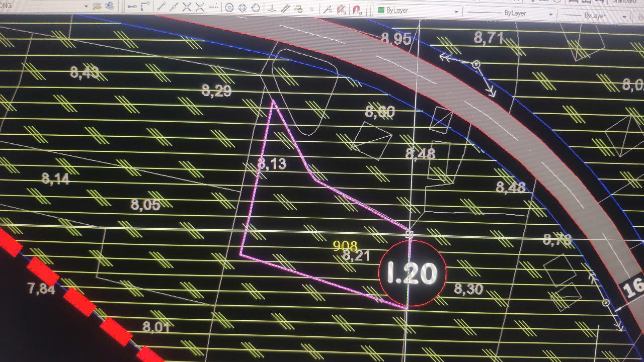Click the yellow parcel number 908
The image size is (644, 362).
[x=345, y=246]
